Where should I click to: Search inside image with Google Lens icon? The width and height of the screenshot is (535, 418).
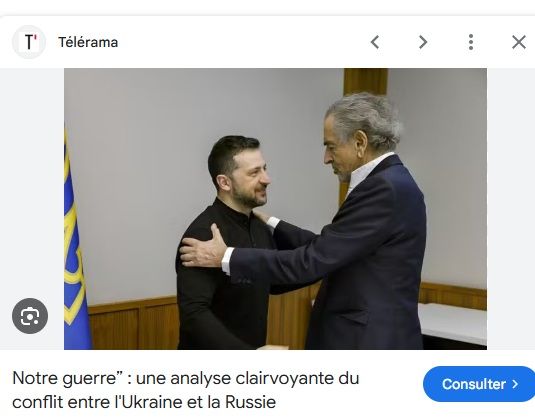pos(30,316)
